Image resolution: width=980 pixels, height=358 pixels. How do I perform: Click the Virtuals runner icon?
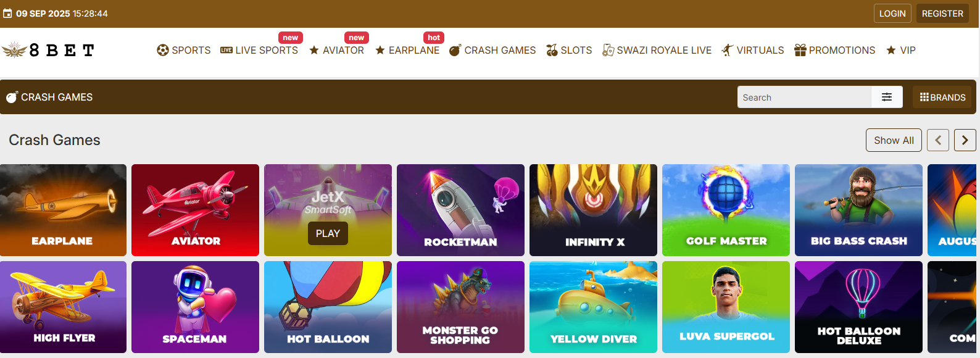[x=728, y=50]
